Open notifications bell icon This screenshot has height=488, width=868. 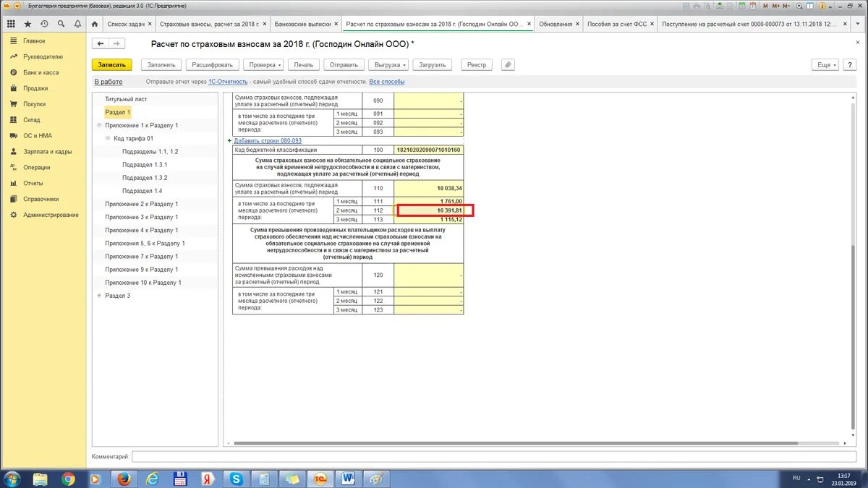tap(77, 24)
